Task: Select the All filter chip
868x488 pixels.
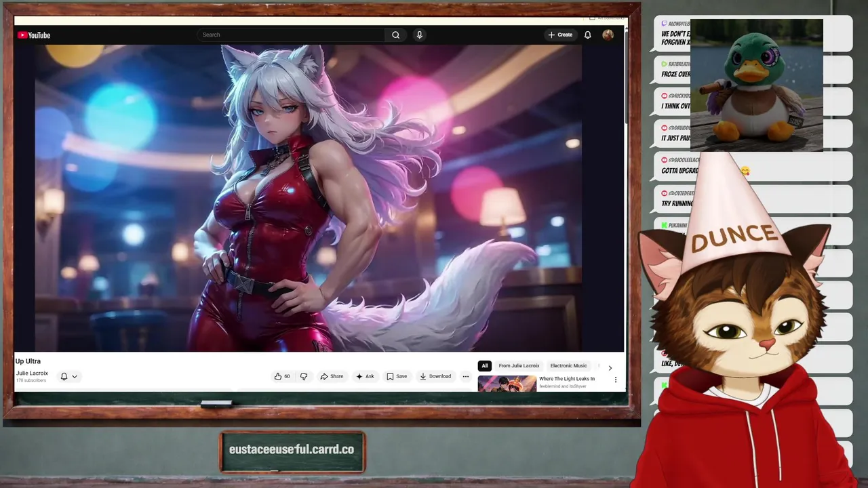Action: click(484, 365)
